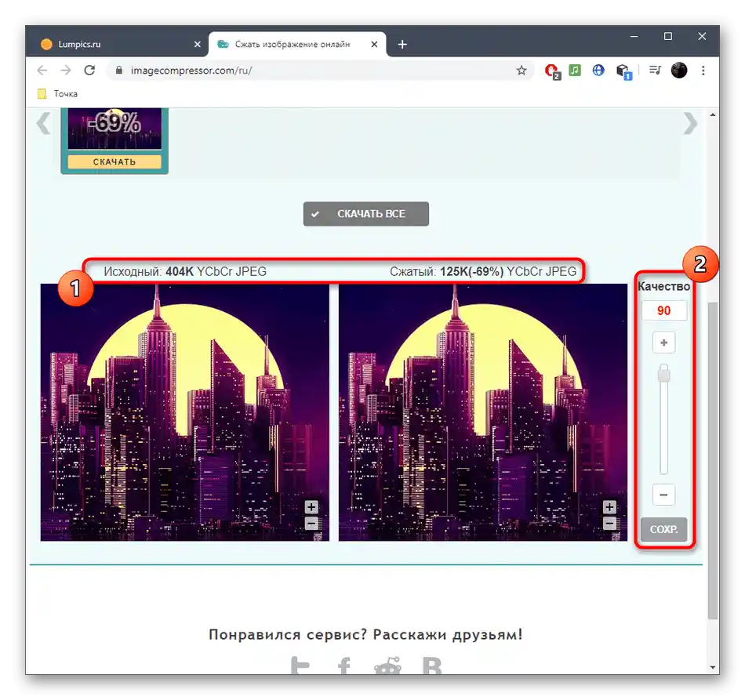Click the original city image preview
This screenshot has width=745, height=700.
click(185, 412)
